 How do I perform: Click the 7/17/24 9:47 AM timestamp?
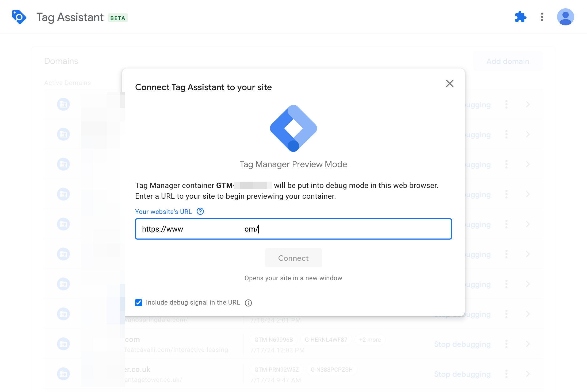coord(276,380)
